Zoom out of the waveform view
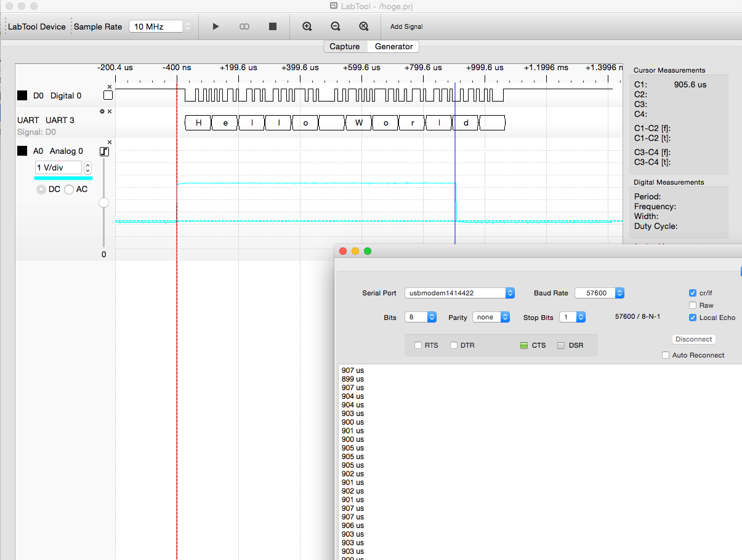 336,26
